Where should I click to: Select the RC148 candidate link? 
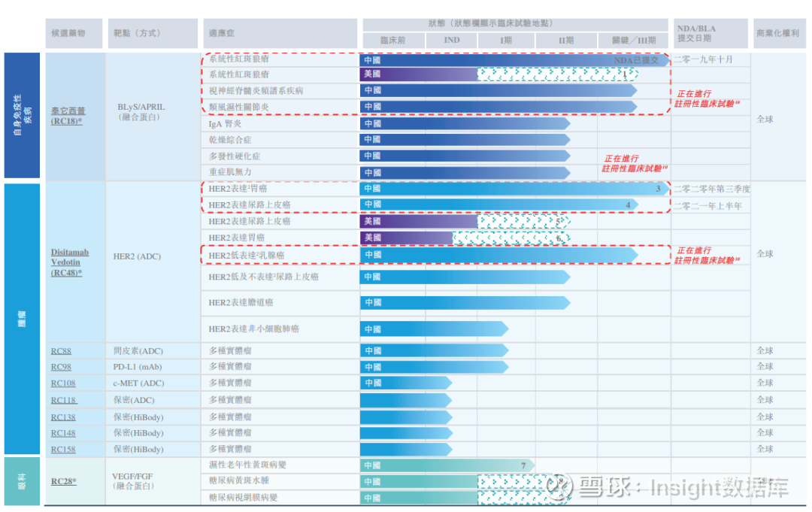tap(62, 433)
